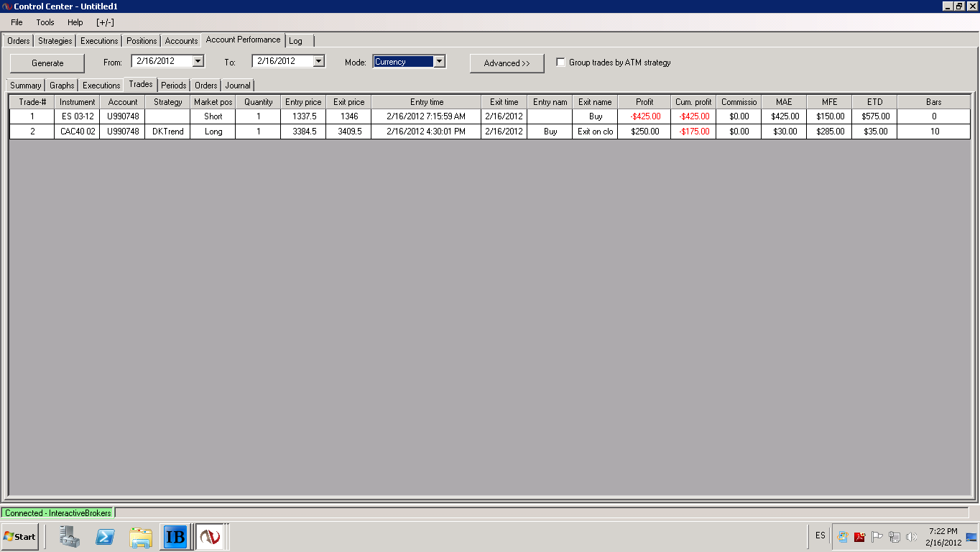Sort by the Profit column header

coord(644,102)
